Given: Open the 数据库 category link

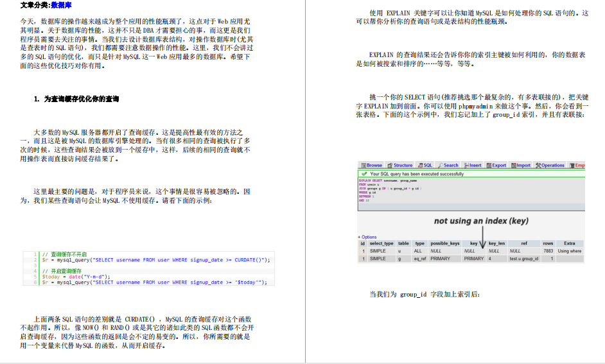Looking at the screenshot, I should [62, 5].
